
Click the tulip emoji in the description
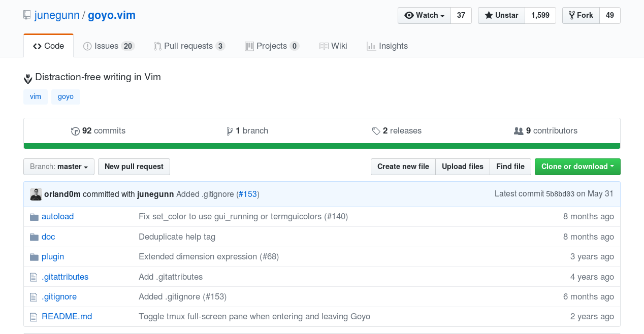pos(28,78)
